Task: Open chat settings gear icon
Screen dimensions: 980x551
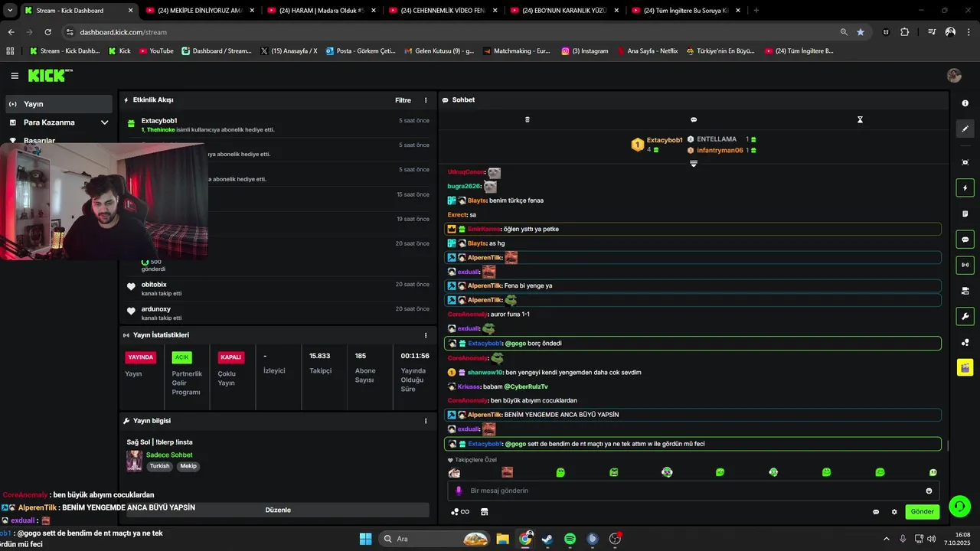Action: [894, 512]
